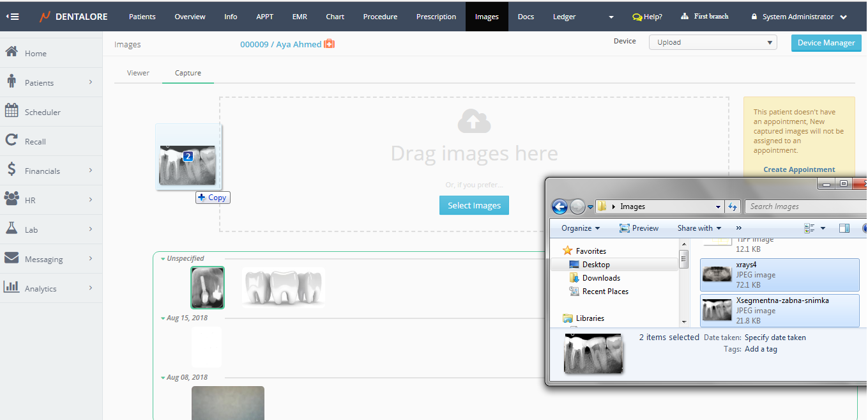868x420 pixels.
Task: Expand the System Administrator menu
Action: point(843,17)
